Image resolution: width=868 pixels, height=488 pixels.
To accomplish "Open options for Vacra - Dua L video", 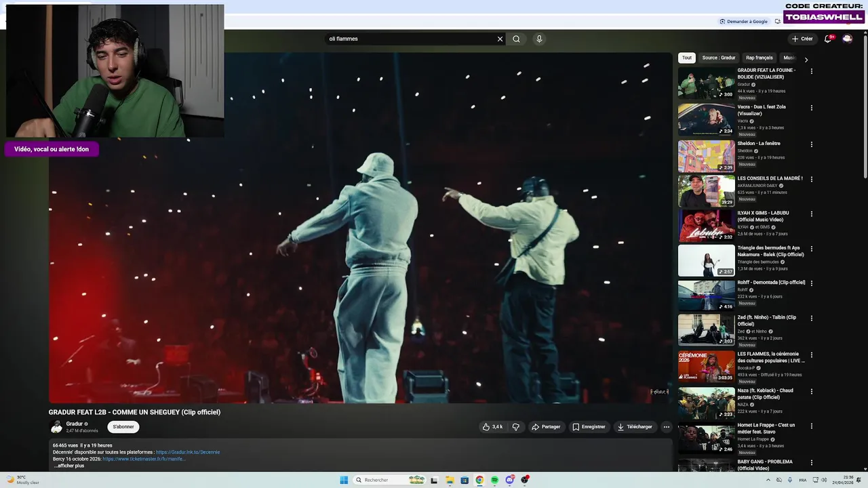I will coord(811,108).
